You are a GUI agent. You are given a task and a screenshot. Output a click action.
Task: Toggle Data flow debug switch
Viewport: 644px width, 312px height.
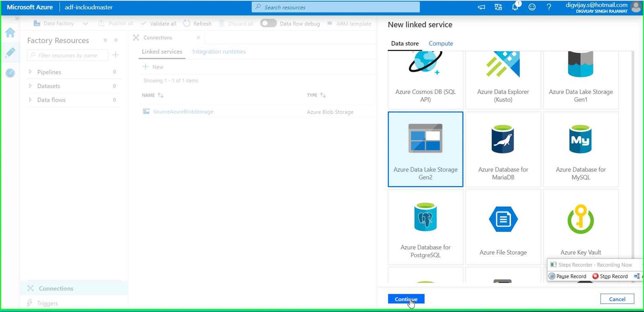(268, 23)
